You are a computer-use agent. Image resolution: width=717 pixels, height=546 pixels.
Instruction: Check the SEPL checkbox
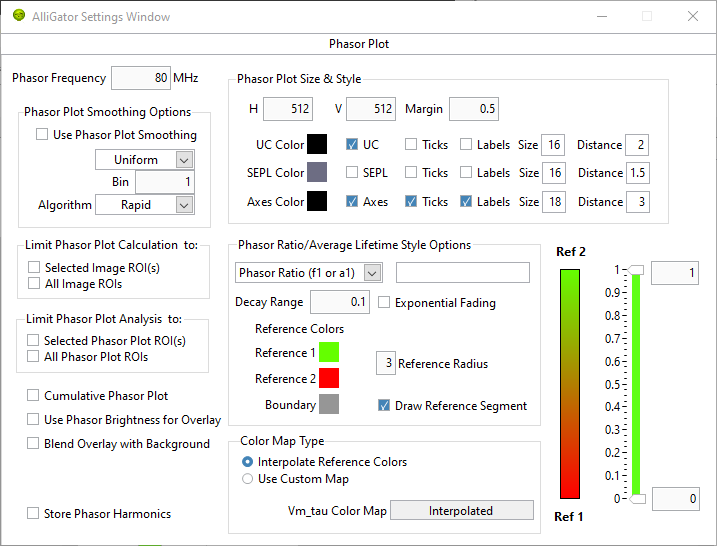click(x=352, y=172)
